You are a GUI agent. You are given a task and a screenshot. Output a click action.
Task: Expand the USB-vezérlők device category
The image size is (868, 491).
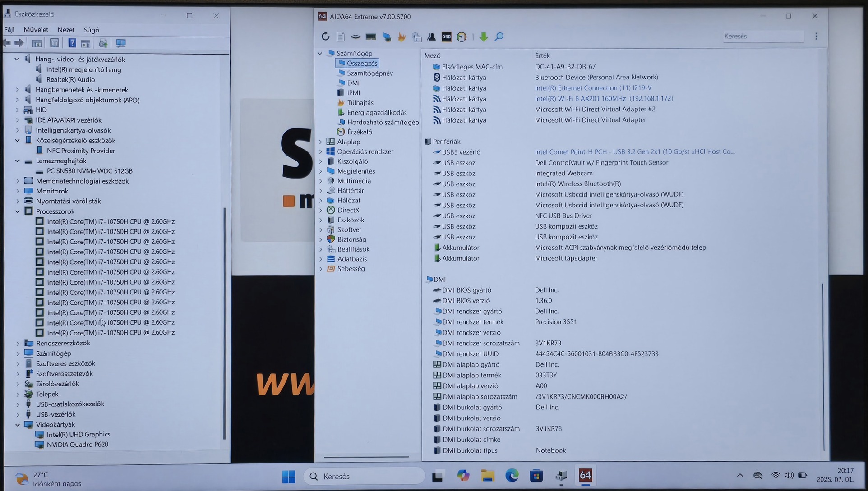18,414
